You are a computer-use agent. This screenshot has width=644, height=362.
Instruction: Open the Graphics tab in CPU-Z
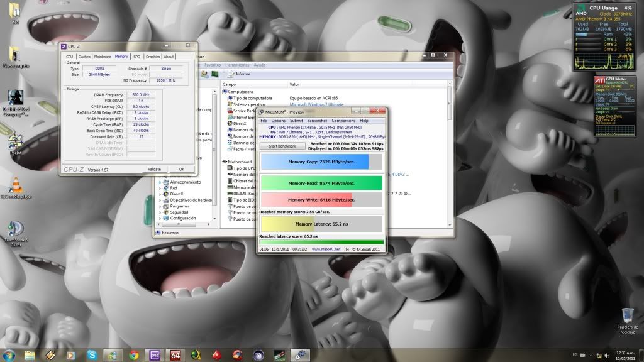pos(152,57)
